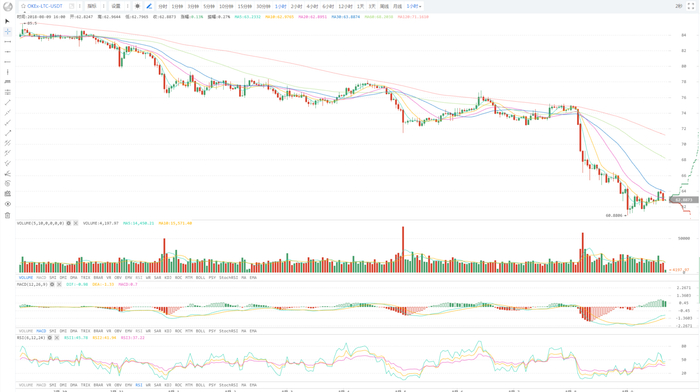Open RSI indicator settings gear
This screenshot has height=392, width=700.
[50, 338]
